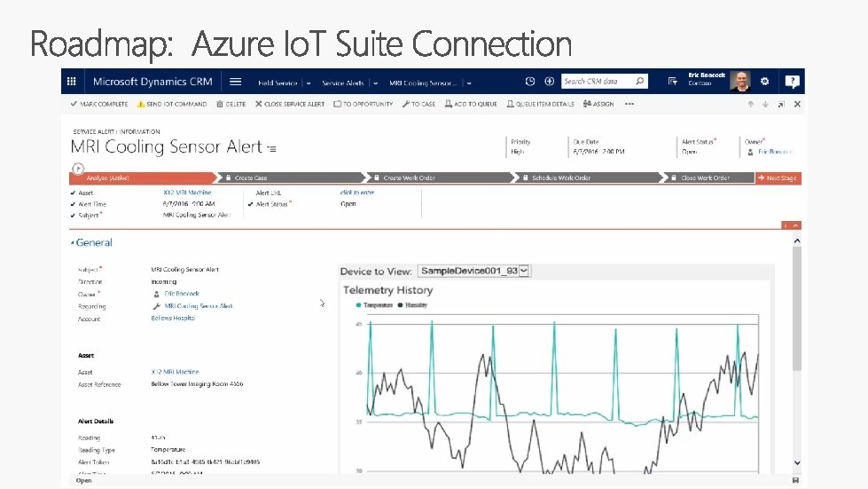Select the Schedule Work Order stage
The width and height of the screenshot is (868, 489).
coord(560,177)
